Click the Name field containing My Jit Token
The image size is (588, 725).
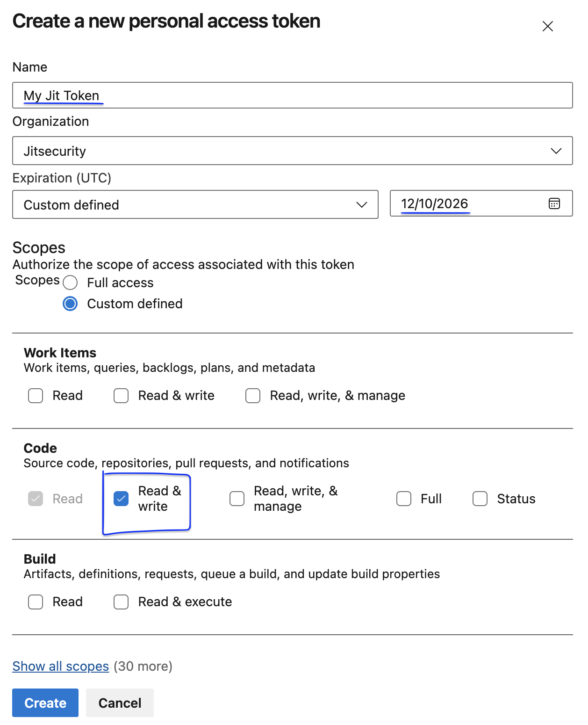pos(293,95)
